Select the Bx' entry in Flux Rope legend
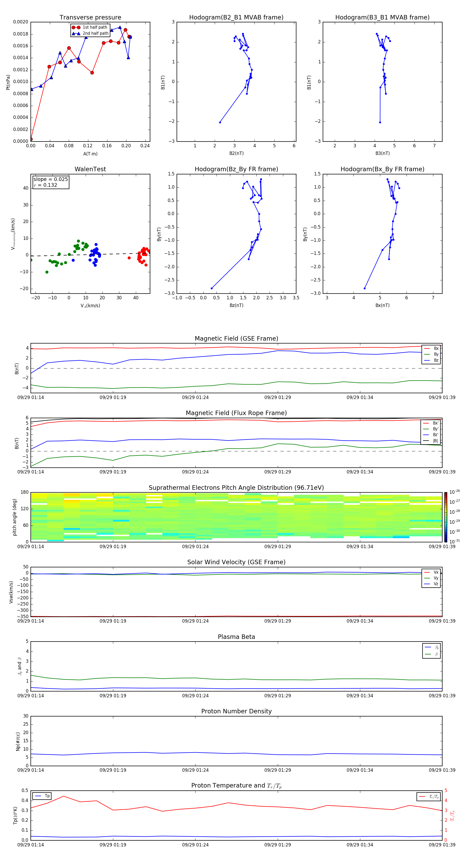 tap(431, 423)
